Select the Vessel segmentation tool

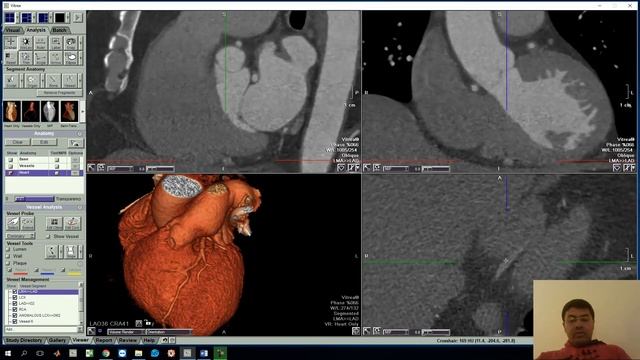[70, 80]
